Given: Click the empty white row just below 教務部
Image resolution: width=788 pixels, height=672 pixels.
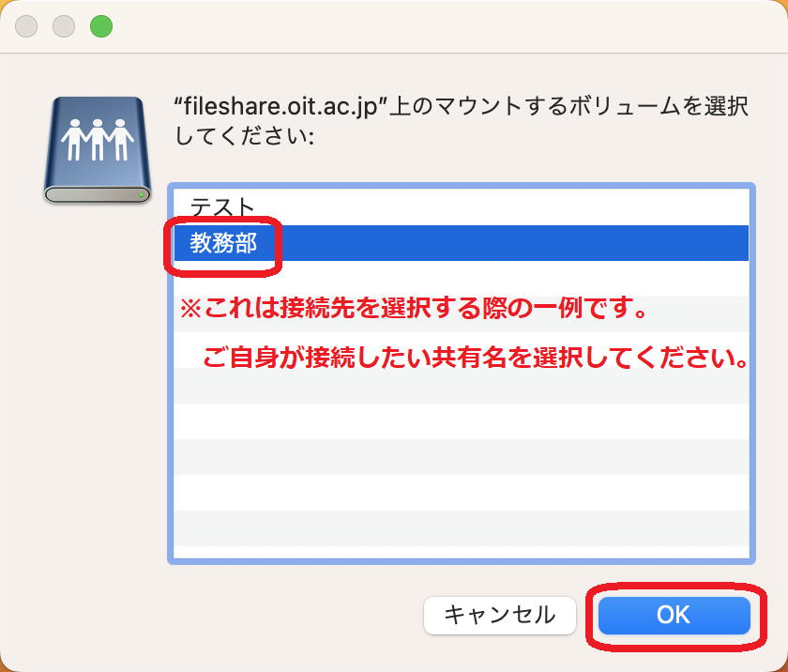Looking at the screenshot, I should 461,279.
